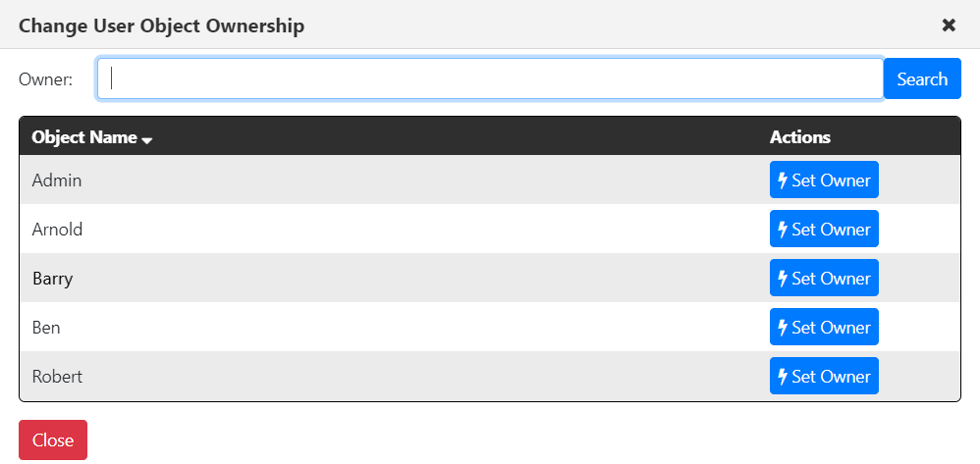Image resolution: width=980 pixels, height=464 pixels.
Task: Click the Change User Object Ownership title
Action: pos(162,26)
